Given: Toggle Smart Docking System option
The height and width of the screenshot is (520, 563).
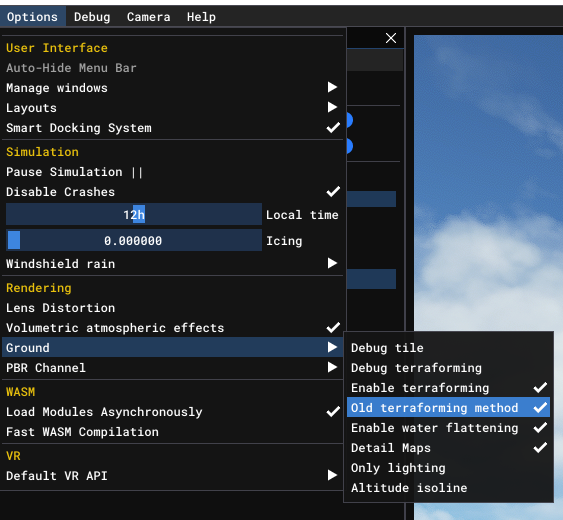Looking at the screenshot, I should point(172,128).
